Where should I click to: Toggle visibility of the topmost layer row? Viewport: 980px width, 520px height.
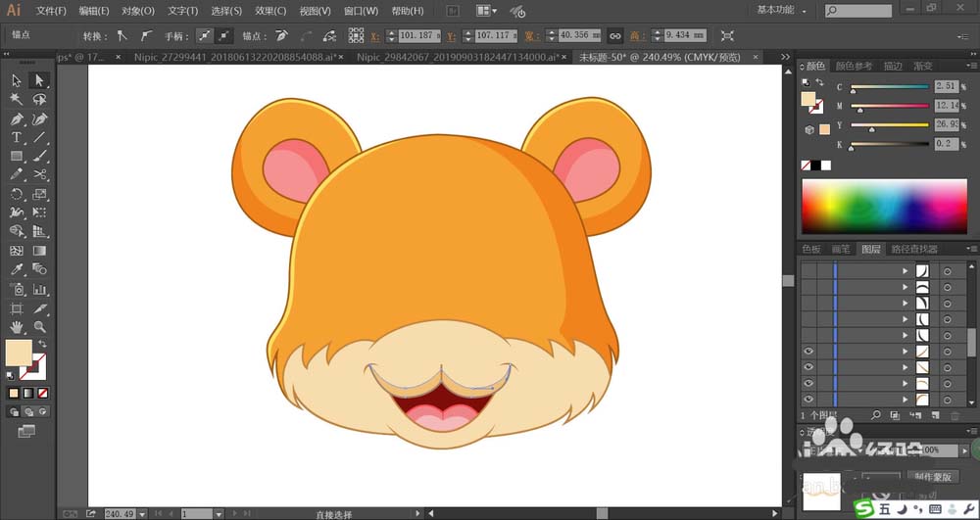point(808,271)
